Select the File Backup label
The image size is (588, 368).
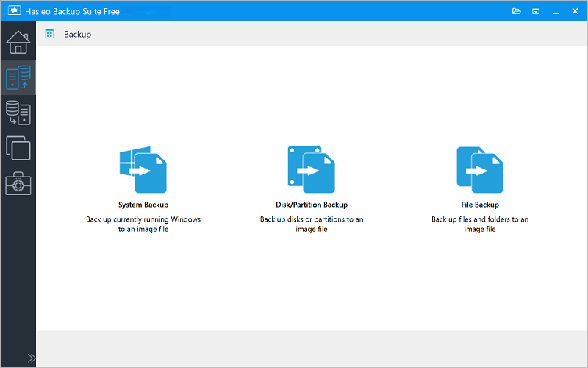tap(480, 205)
